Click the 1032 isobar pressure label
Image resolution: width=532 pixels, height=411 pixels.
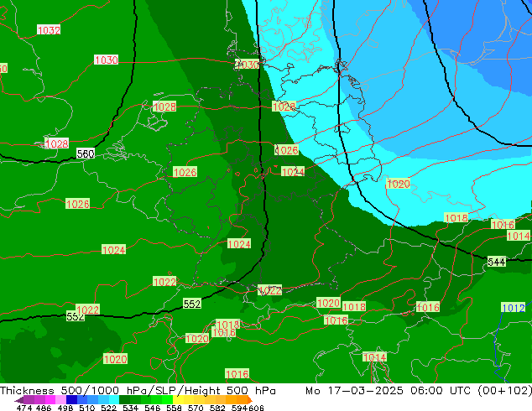click(49, 30)
